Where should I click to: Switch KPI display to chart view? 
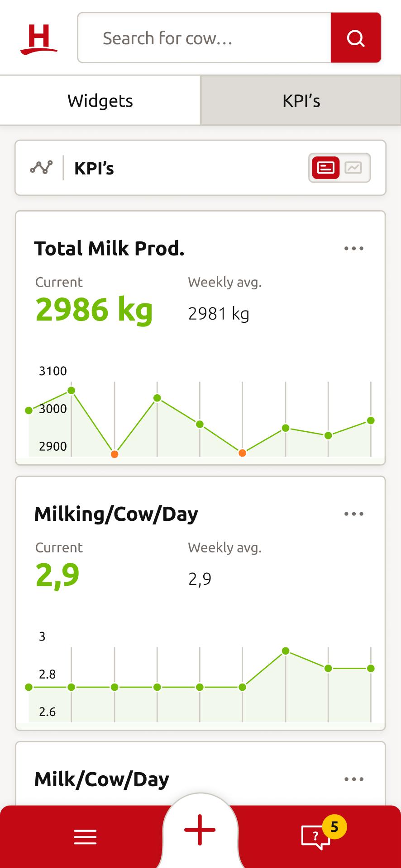coord(353,168)
